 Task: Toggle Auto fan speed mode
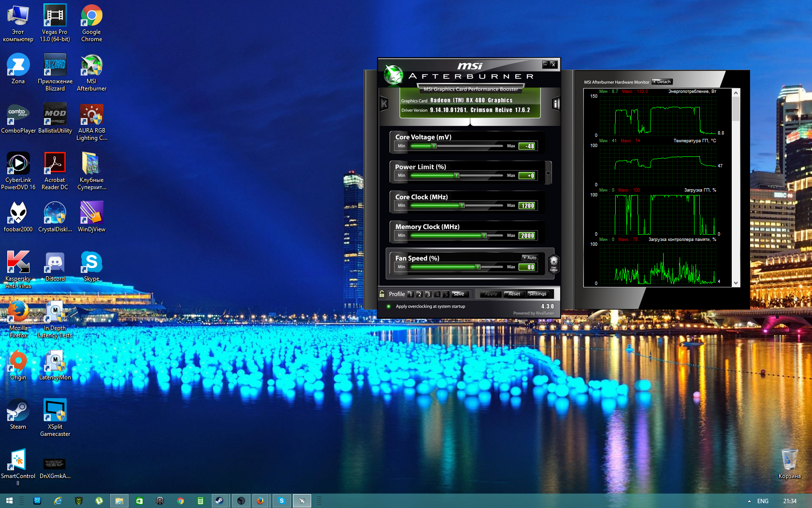(x=530, y=258)
